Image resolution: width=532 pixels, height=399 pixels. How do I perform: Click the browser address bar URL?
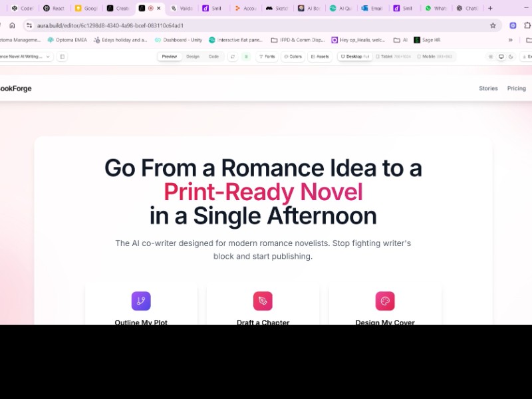[x=110, y=25]
